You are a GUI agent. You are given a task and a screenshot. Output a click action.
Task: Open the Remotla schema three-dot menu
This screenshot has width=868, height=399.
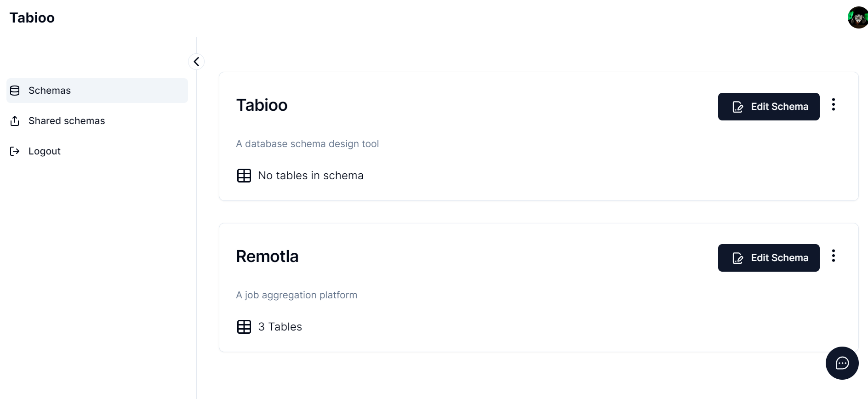pos(833,256)
